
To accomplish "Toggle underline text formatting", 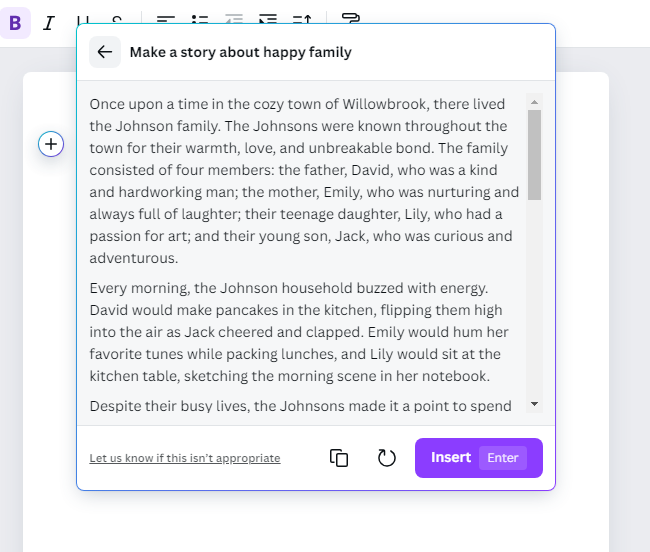I will coord(83,18).
